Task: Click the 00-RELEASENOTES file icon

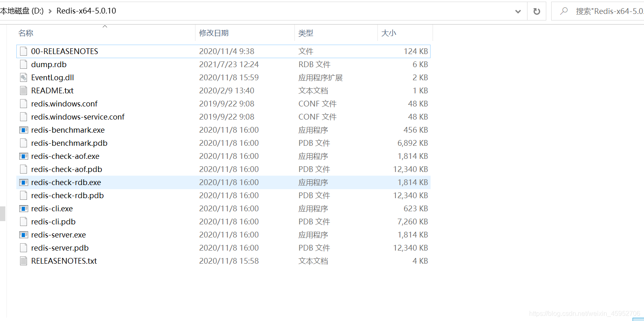Action: [x=24, y=51]
